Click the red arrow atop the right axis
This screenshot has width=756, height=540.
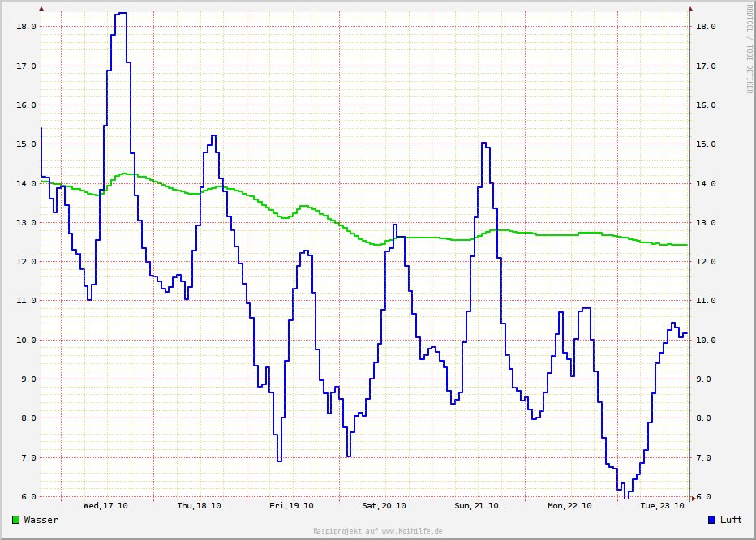pyautogui.click(x=690, y=9)
